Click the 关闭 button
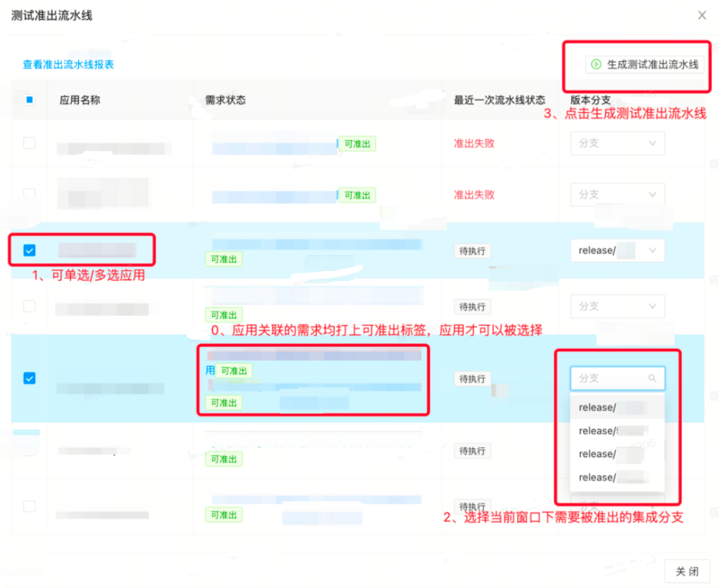719x588 pixels. tap(687, 571)
